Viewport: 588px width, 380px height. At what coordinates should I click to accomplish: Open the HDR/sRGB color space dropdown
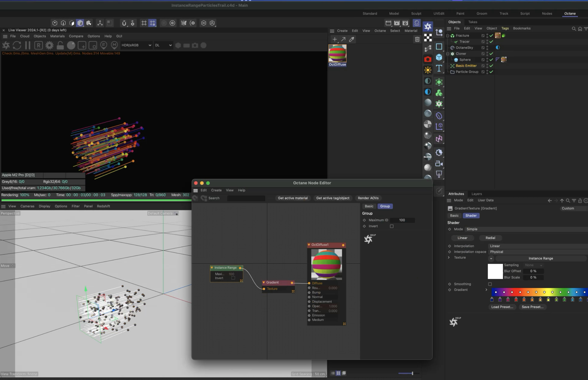(136, 45)
